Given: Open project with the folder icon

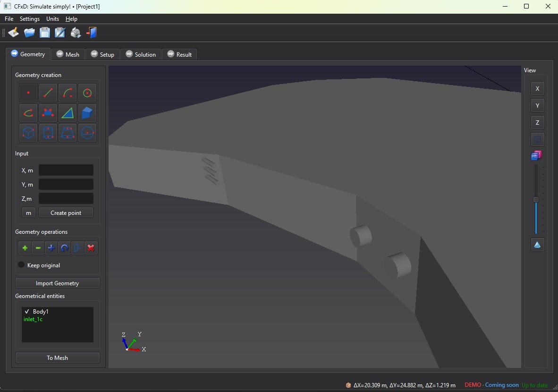Looking at the screenshot, I should click(x=29, y=33).
